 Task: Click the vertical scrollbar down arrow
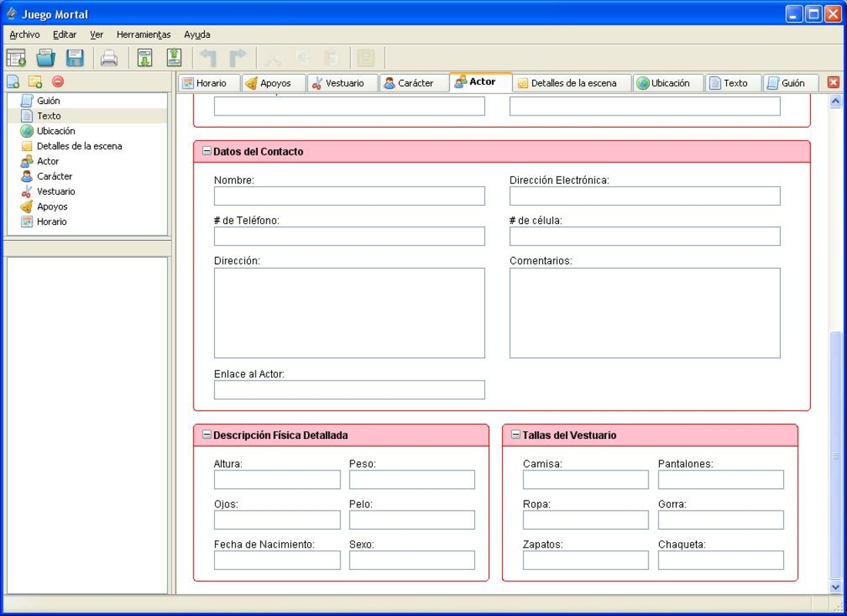(836, 588)
